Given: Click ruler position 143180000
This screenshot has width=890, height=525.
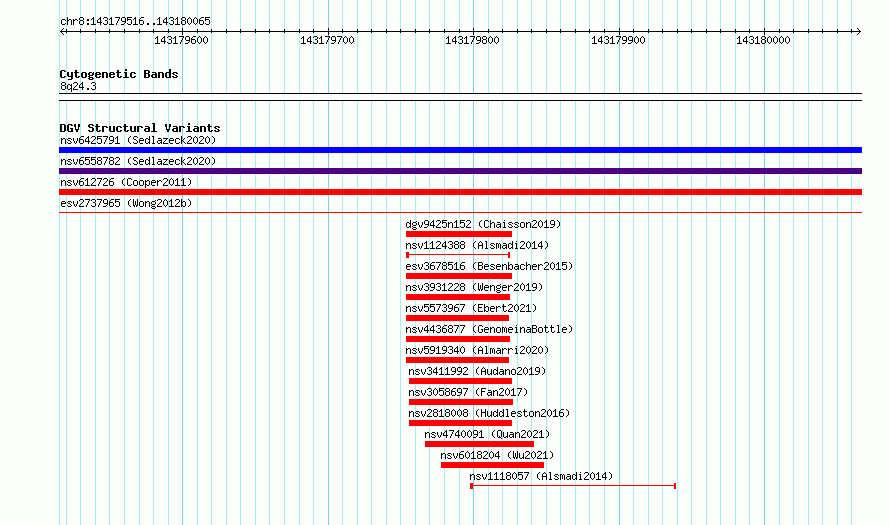Looking at the screenshot, I should point(763,40).
